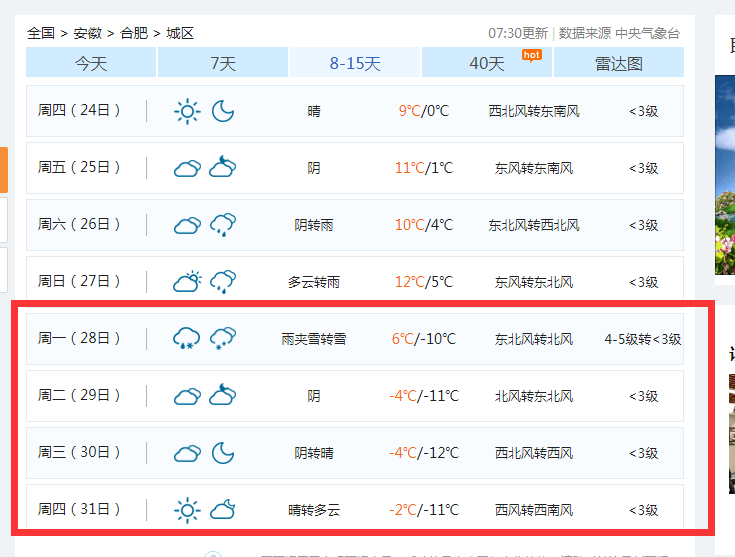
Task: Click the -2℃/-11℃ temperature
Action: click(424, 510)
